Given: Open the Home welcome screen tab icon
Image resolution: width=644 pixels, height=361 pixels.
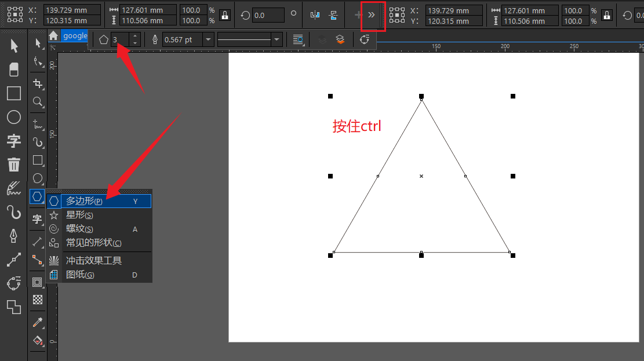Looking at the screenshot, I should tap(53, 36).
